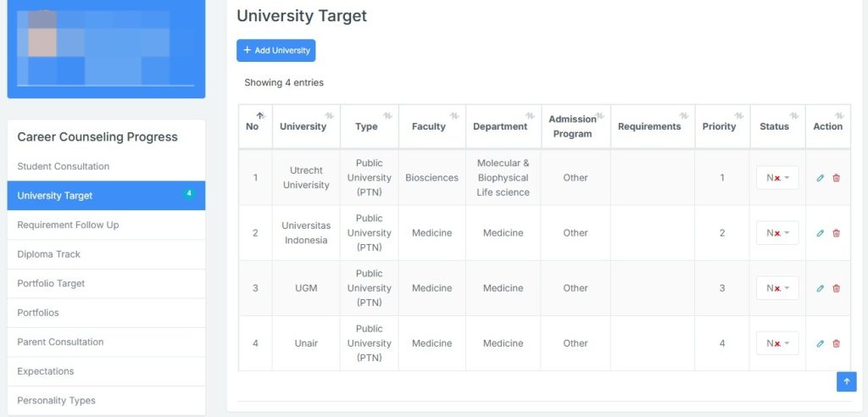This screenshot has height=417, width=868.
Task: Open status dropdown for Universitas Indonesia row
Action: click(777, 233)
